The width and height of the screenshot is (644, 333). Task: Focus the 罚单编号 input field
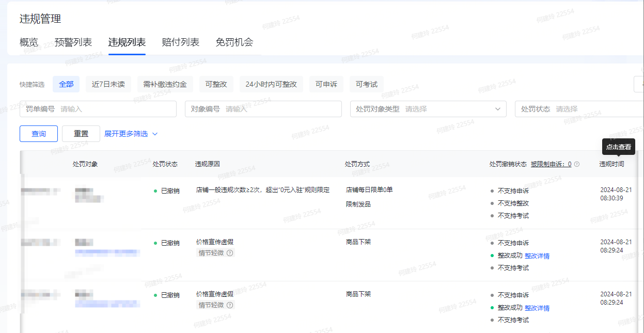tap(114, 109)
